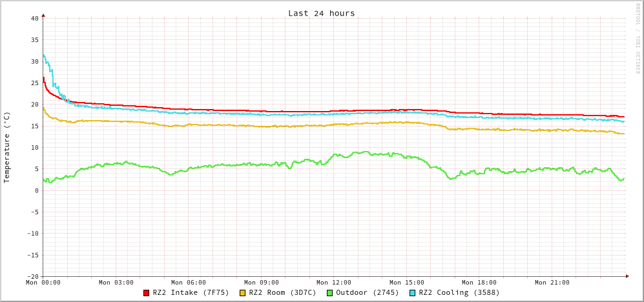
Task: Click the 40 value on the temperature axis
Action: [34, 18]
